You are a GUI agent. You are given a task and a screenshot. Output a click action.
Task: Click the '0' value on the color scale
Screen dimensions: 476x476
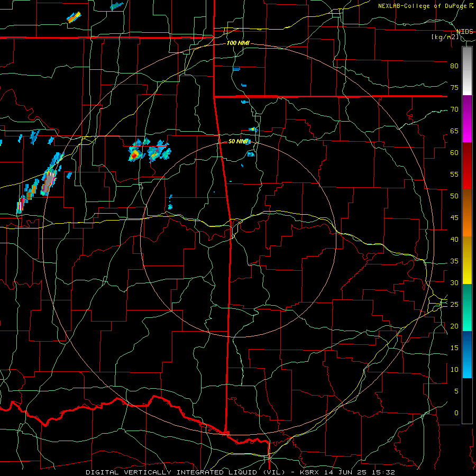[456, 413]
